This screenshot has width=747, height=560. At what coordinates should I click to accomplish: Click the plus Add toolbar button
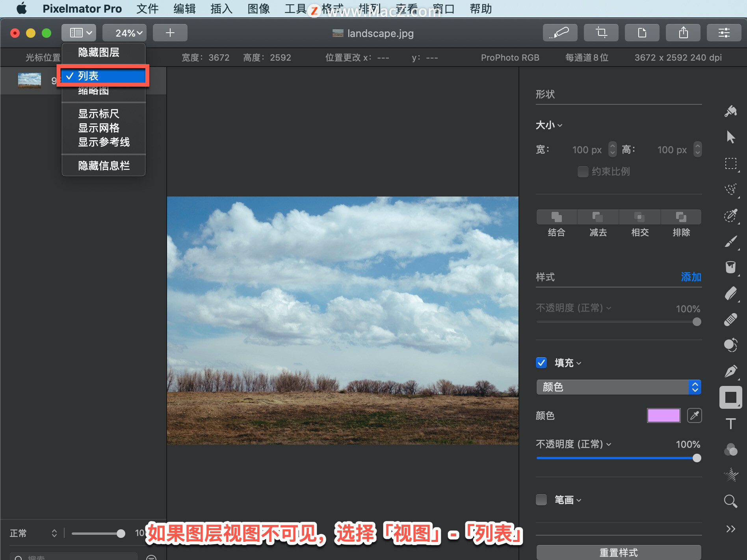pos(170,33)
